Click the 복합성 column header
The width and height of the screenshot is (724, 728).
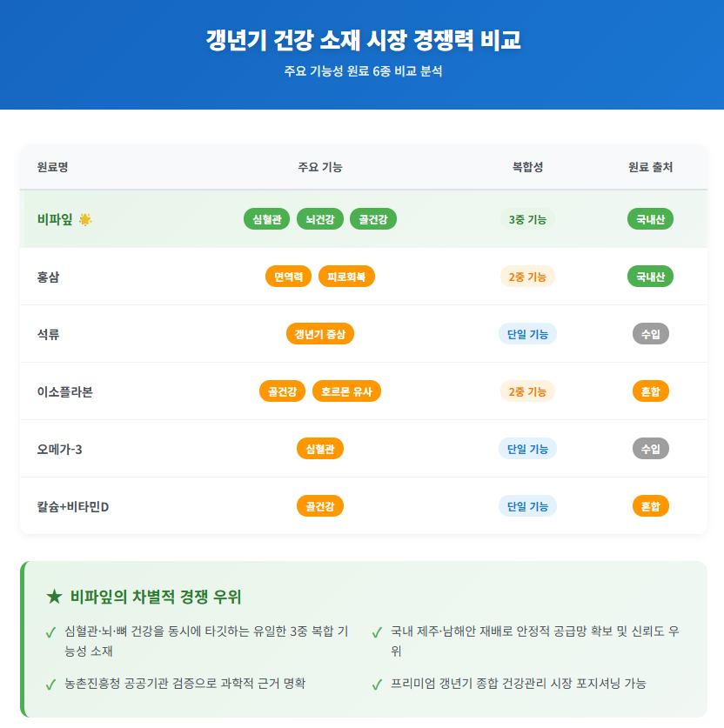pyautogui.click(x=527, y=167)
